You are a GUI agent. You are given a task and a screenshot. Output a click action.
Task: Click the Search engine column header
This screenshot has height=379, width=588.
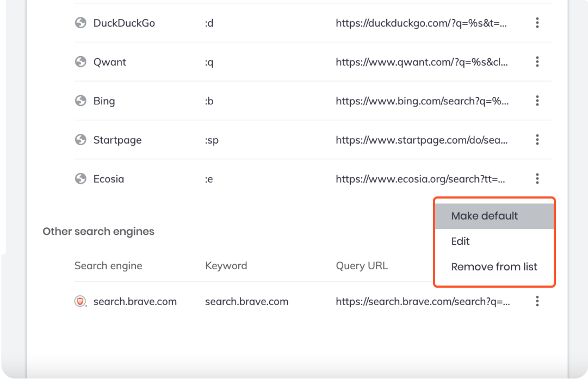[x=108, y=266]
